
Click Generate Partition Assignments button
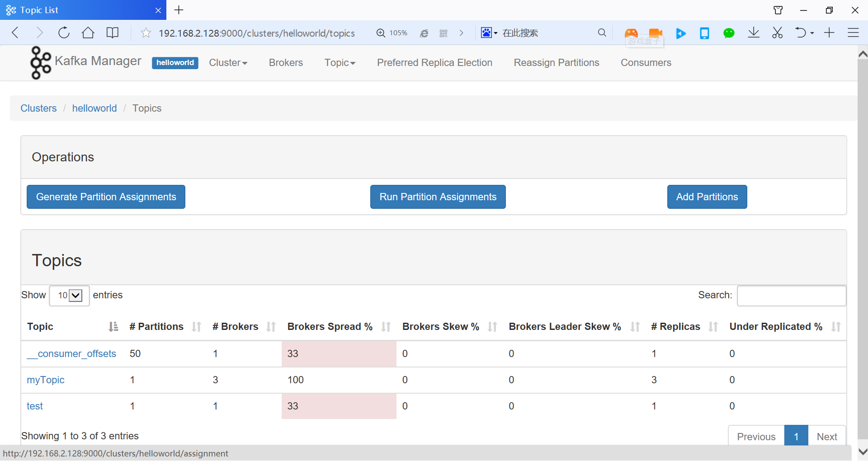coord(106,197)
